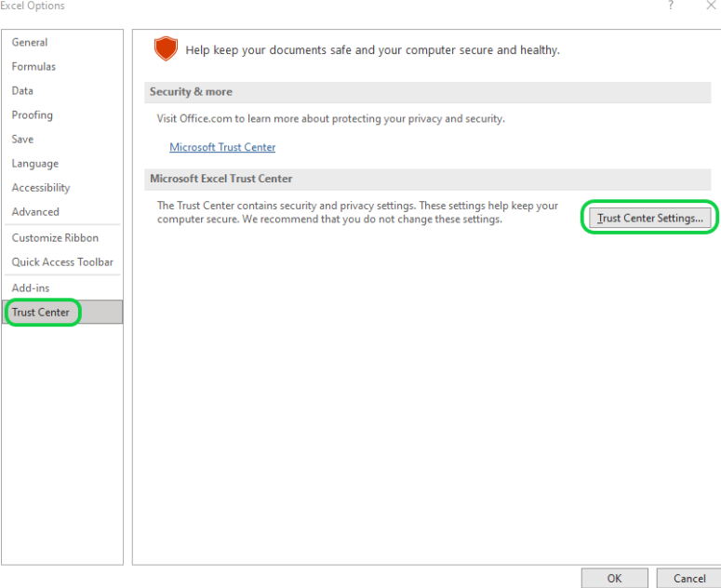
Task: Confirm with the OK button
Action: [614, 579]
